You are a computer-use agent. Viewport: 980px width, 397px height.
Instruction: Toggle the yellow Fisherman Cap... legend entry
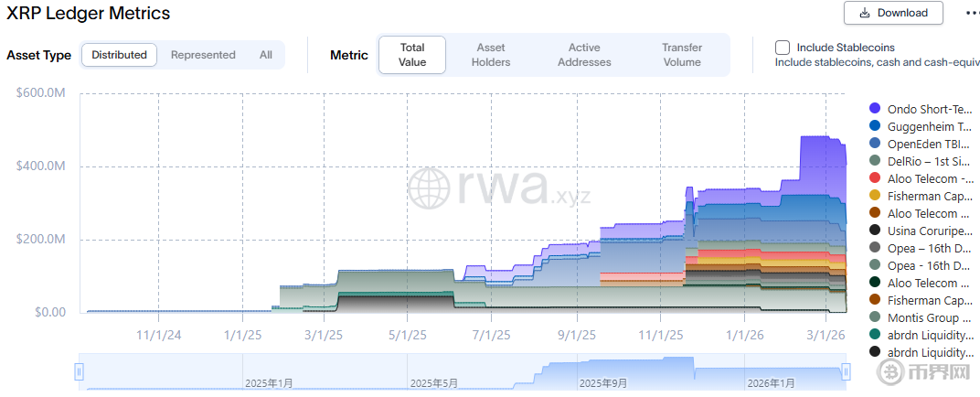pyautogui.click(x=921, y=196)
